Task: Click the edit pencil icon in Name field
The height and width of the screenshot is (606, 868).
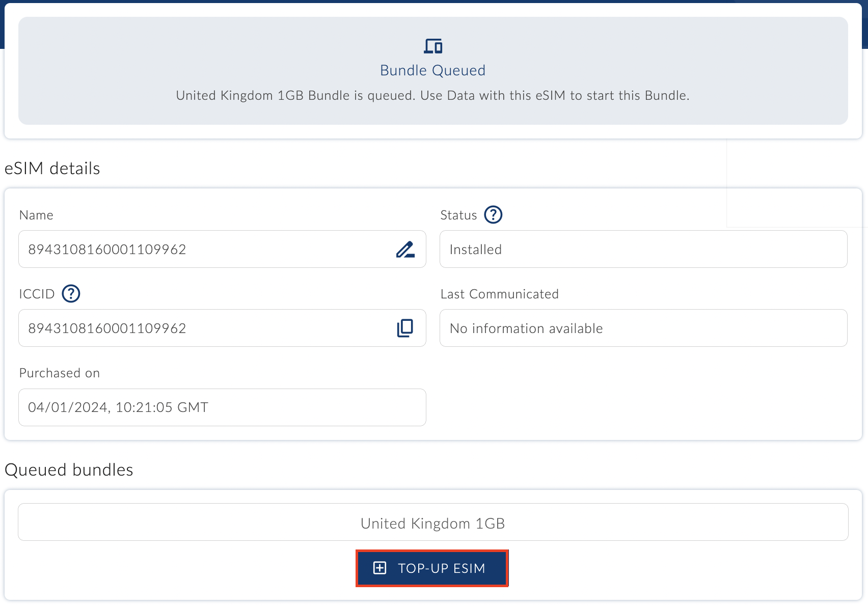Action: click(405, 250)
